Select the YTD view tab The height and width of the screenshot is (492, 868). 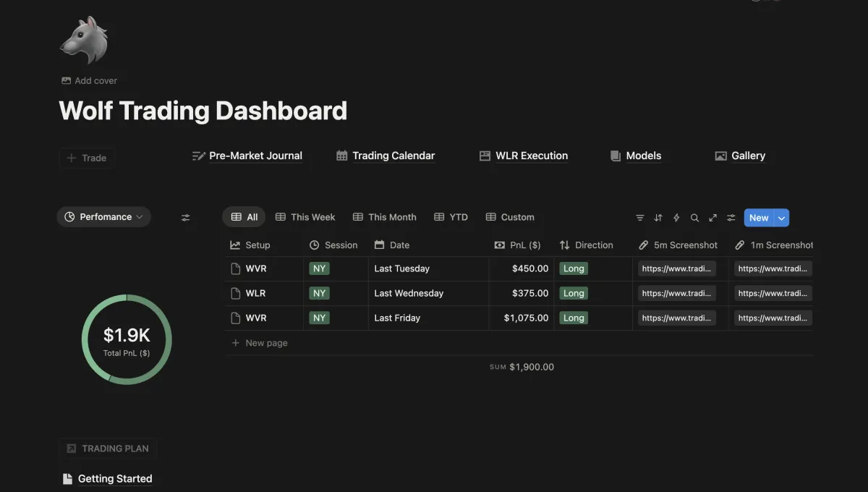(451, 217)
